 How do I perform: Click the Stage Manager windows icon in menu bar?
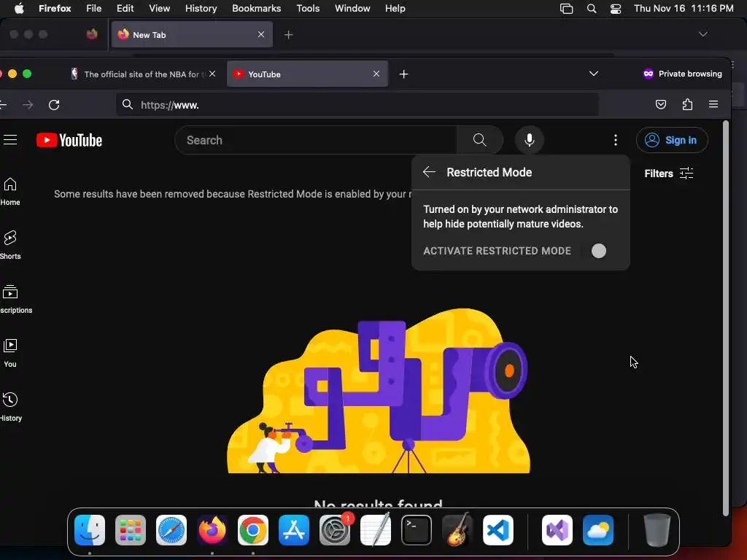point(566,8)
